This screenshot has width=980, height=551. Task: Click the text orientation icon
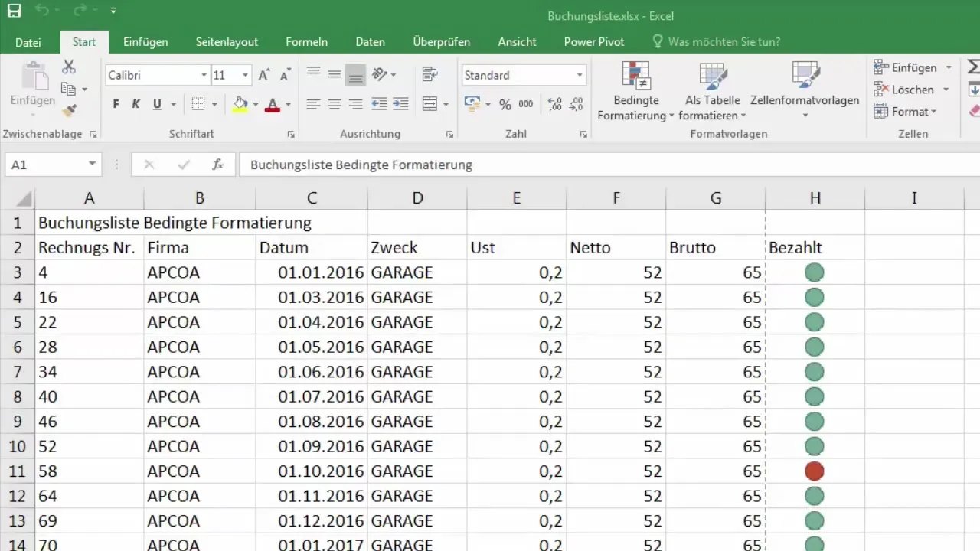pos(380,74)
